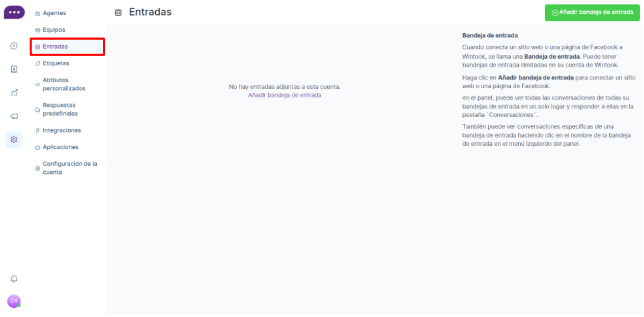Navigate to Respuestas predefinidas
The height and width of the screenshot is (317, 644).
pyautogui.click(x=60, y=110)
